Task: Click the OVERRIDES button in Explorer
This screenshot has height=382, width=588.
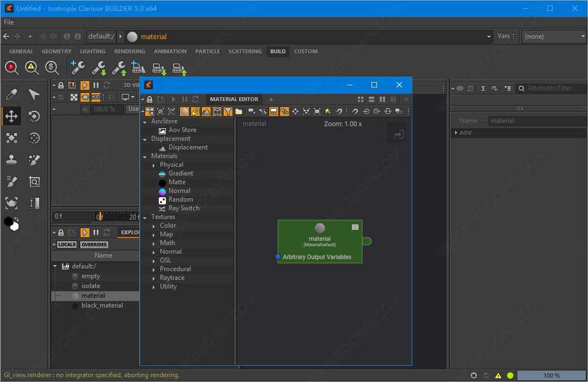Action: pyautogui.click(x=94, y=245)
